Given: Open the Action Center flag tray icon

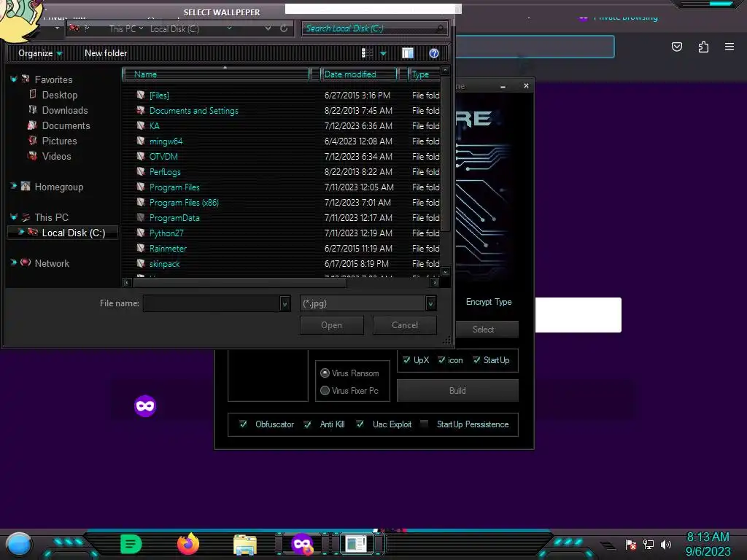Looking at the screenshot, I should pos(631,544).
